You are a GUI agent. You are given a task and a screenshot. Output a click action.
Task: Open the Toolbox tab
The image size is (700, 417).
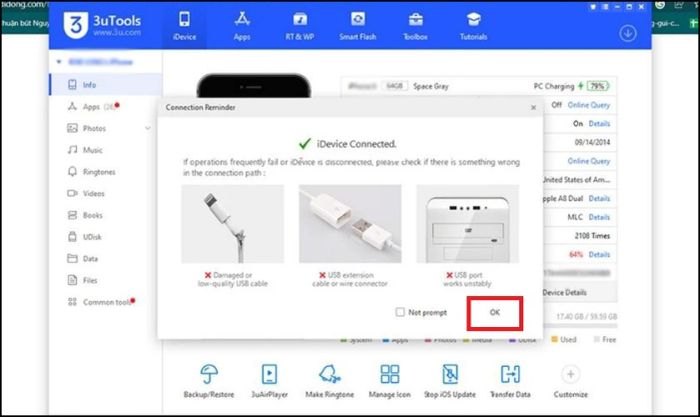pos(416,26)
